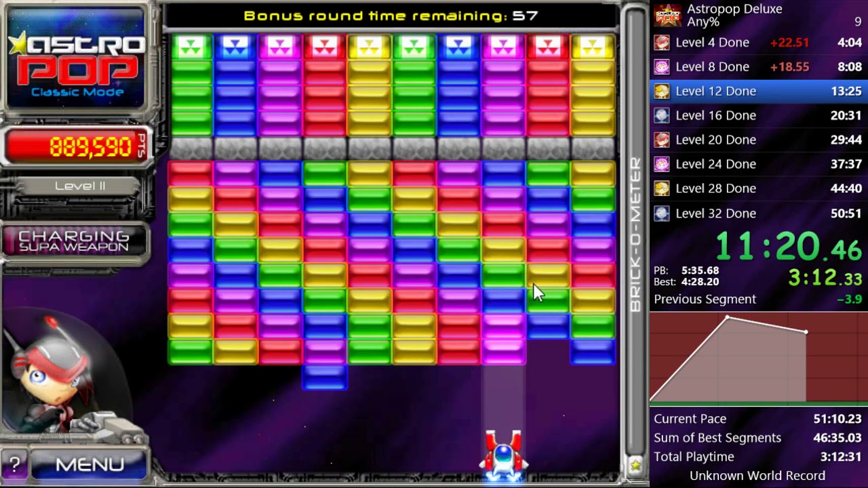Click the Level 8 Done character icon
The image size is (868, 488).
point(662,67)
